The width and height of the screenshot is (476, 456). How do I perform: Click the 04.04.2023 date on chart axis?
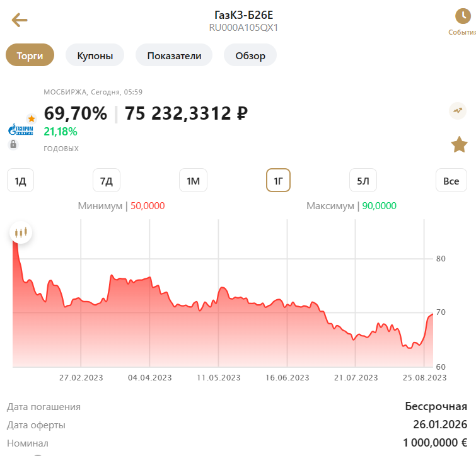[x=149, y=378]
